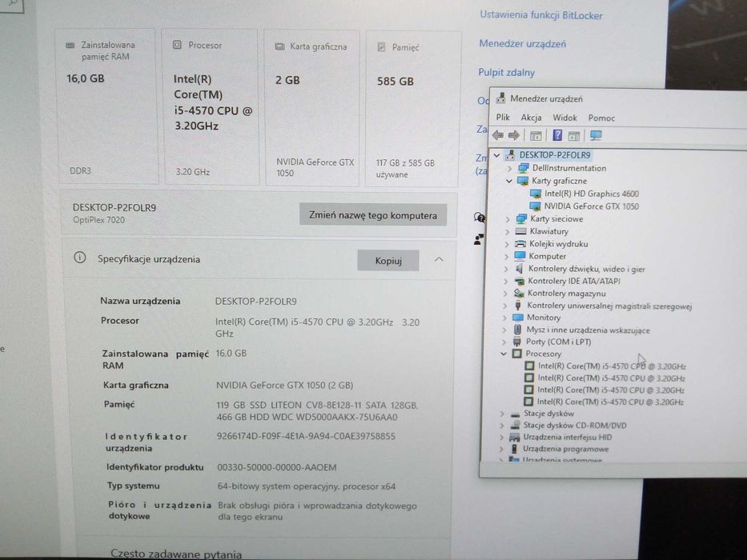Viewport: 747px width, 560px height.
Task: Click the 117 GB z 585 GB używane text
Action: [x=405, y=169]
